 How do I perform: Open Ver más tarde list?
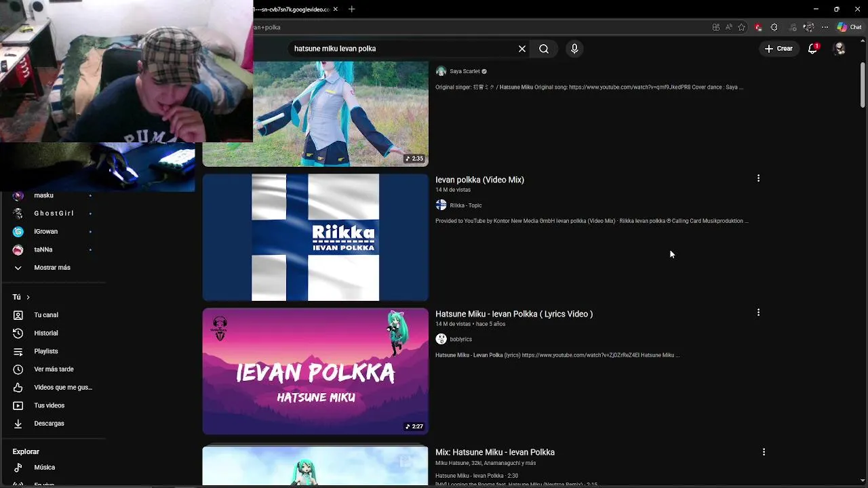point(53,369)
